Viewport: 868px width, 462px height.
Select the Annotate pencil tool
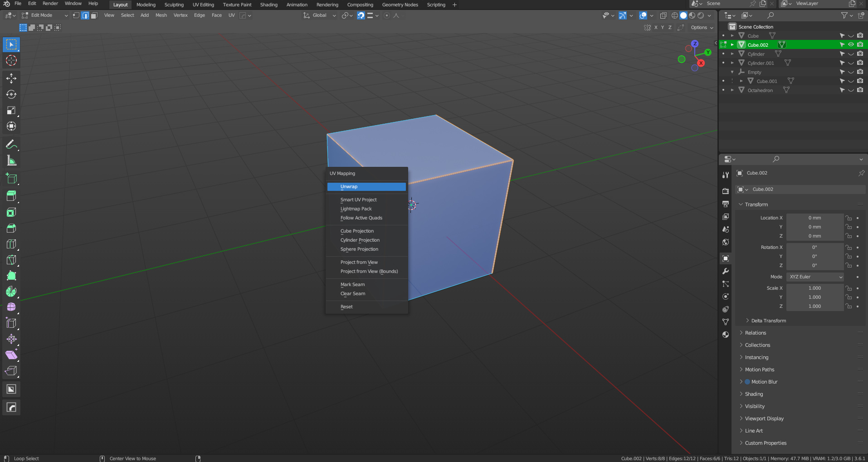coord(11,145)
